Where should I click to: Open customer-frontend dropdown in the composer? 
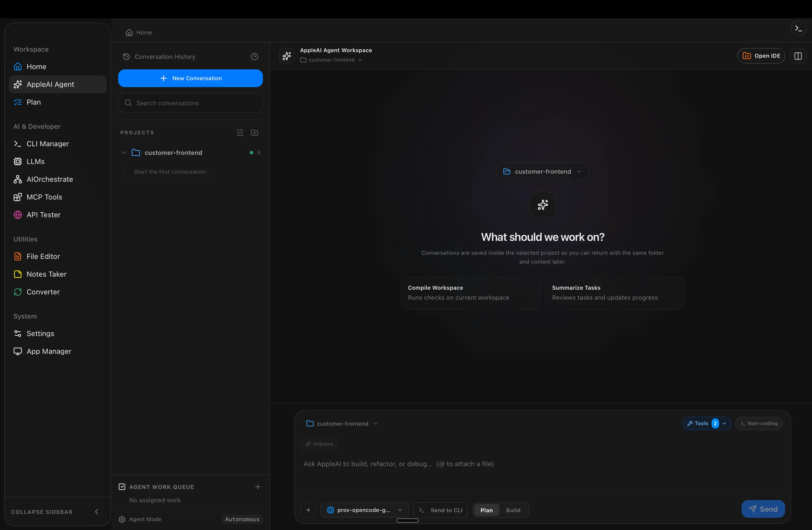coord(342,423)
